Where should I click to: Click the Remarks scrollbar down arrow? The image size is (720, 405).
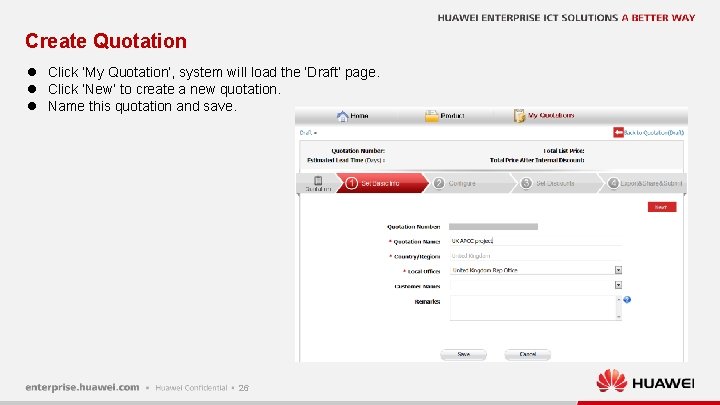tap(619, 316)
